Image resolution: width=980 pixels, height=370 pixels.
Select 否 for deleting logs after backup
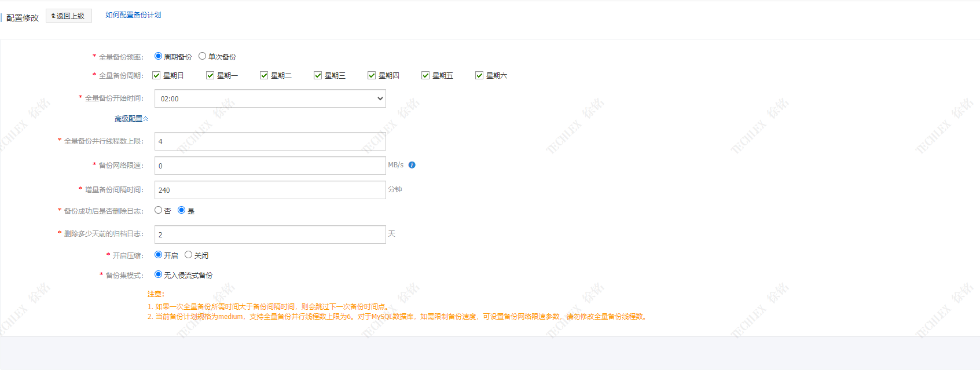tap(158, 210)
